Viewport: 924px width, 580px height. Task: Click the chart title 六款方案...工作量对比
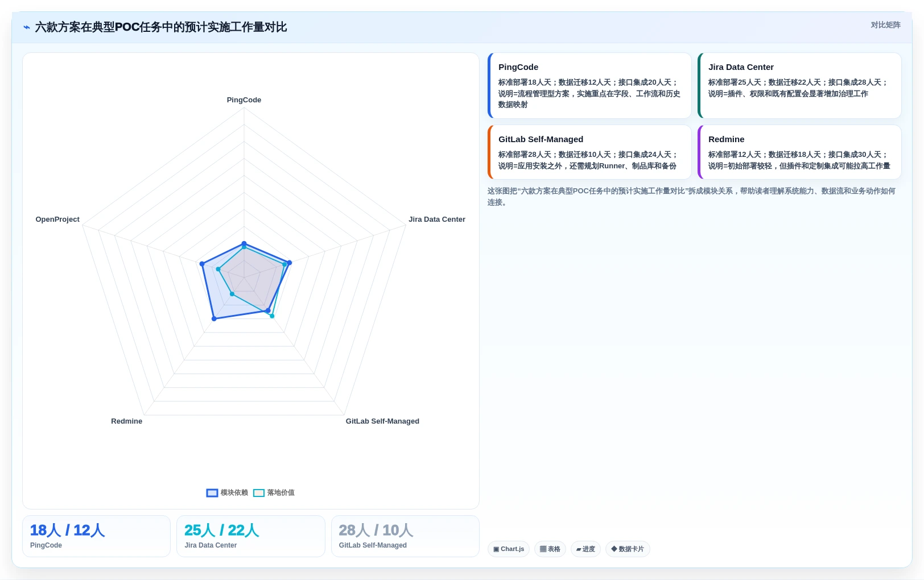click(161, 27)
